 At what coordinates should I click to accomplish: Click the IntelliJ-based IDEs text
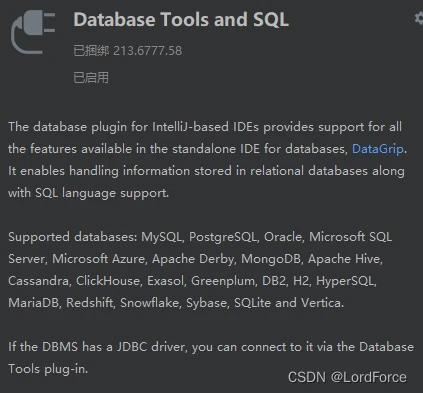(205, 127)
